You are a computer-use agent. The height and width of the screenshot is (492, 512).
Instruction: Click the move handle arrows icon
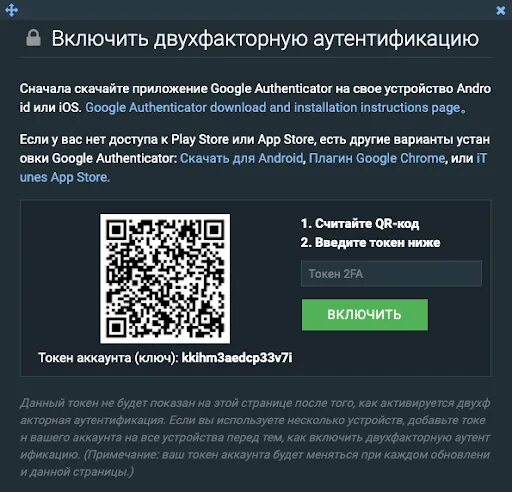click(11, 10)
